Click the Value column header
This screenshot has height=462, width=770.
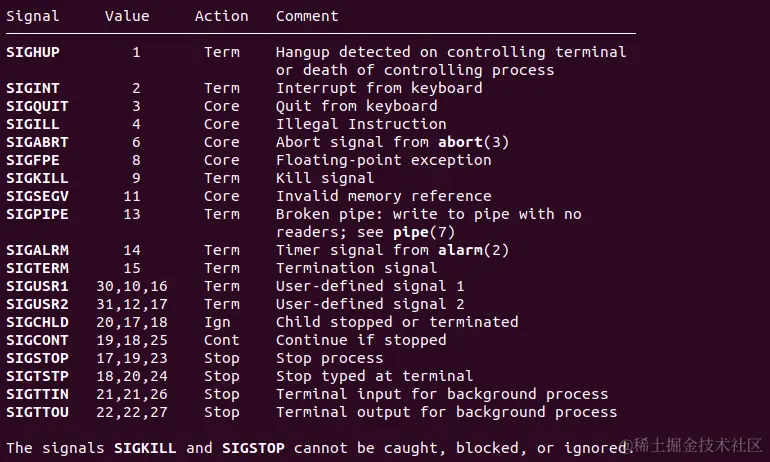[127, 16]
